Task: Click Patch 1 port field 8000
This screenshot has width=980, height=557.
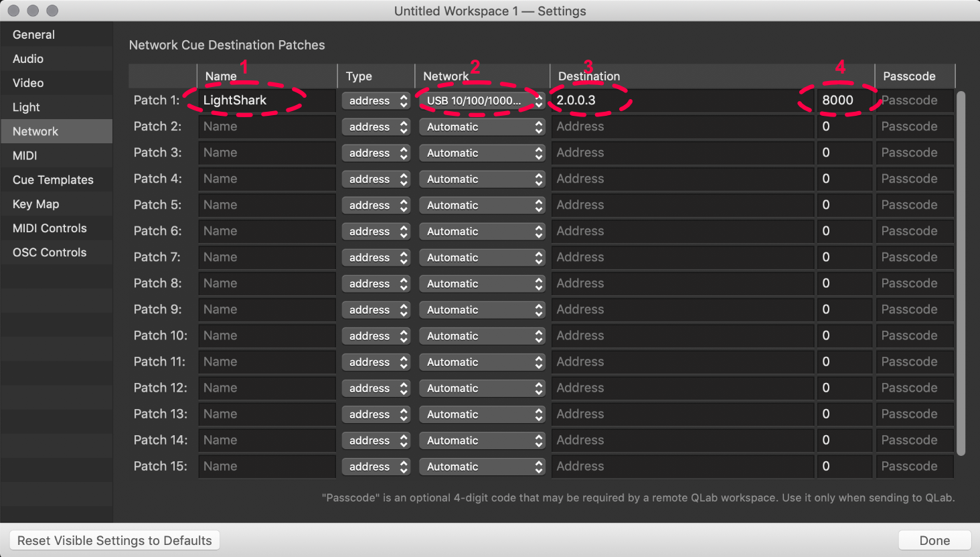Action: click(845, 100)
